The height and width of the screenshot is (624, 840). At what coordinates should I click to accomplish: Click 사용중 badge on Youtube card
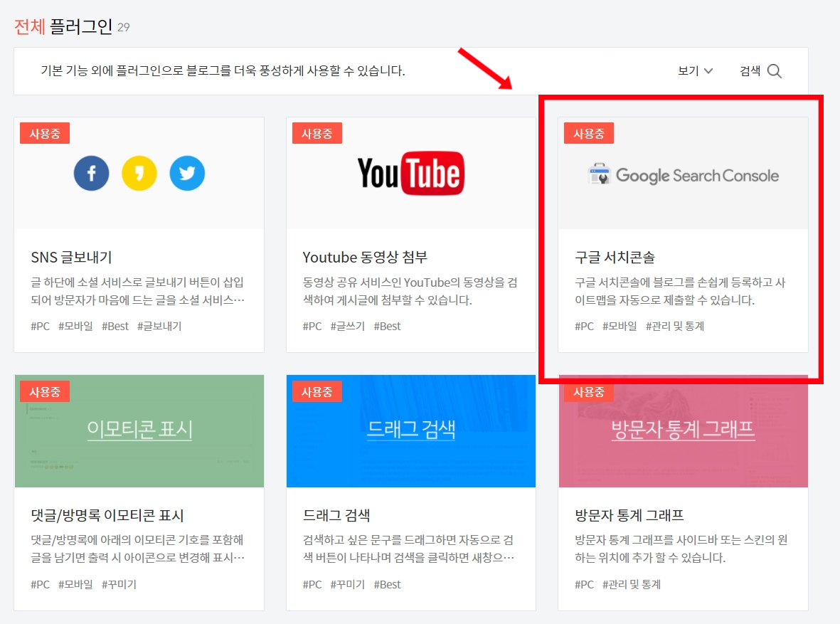pyautogui.click(x=317, y=134)
